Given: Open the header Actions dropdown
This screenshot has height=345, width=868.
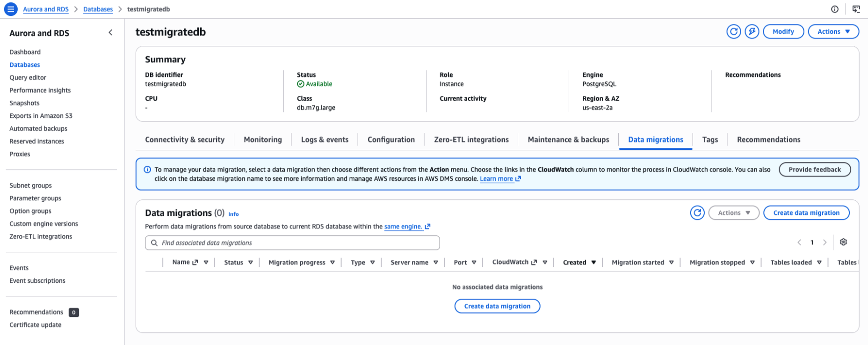Looking at the screenshot, I should click(x=833, y=31).
